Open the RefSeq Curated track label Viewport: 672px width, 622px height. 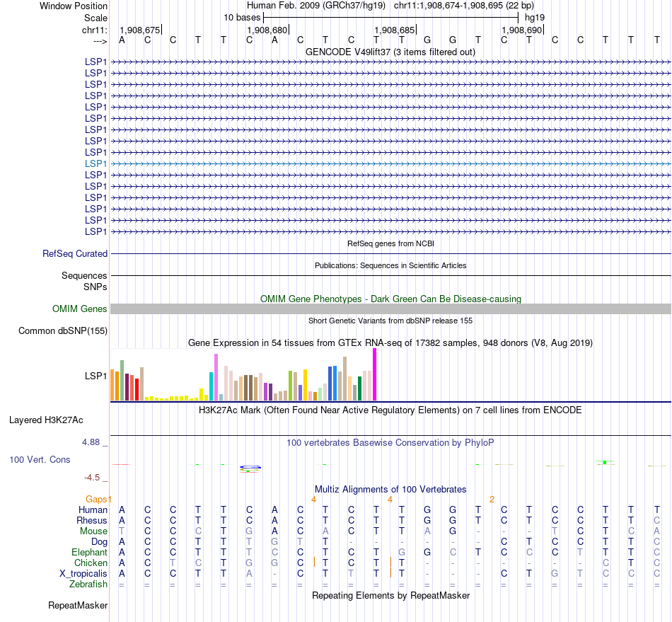(75, 254)
